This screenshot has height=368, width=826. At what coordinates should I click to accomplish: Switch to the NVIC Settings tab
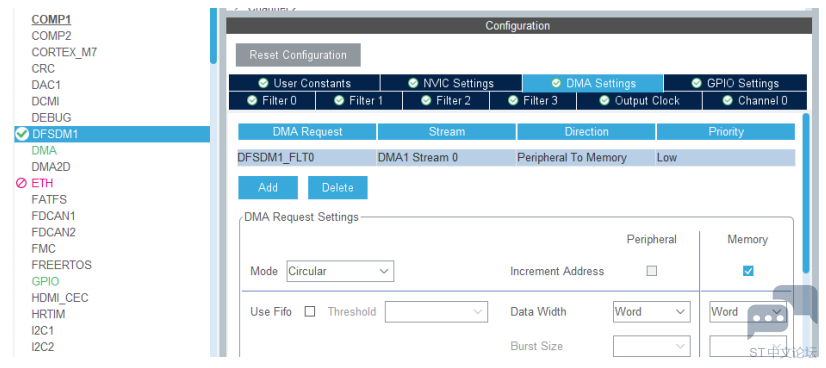451,83
